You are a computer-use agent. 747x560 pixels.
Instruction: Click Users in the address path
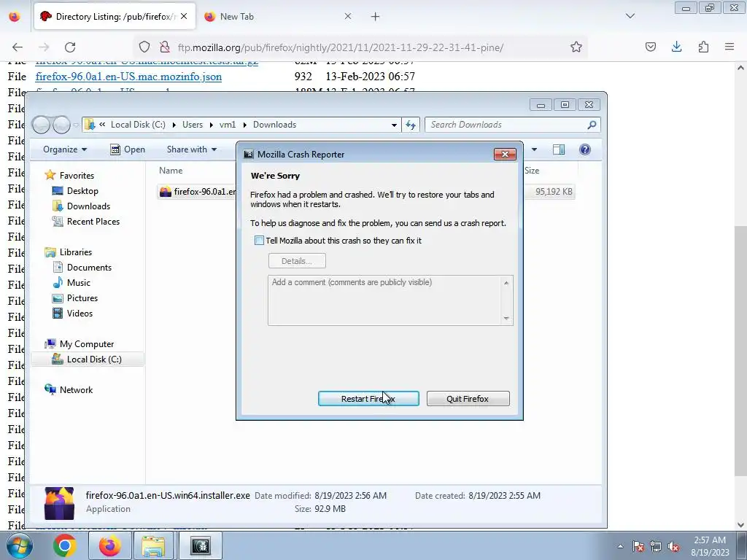(x=193, y=125)
